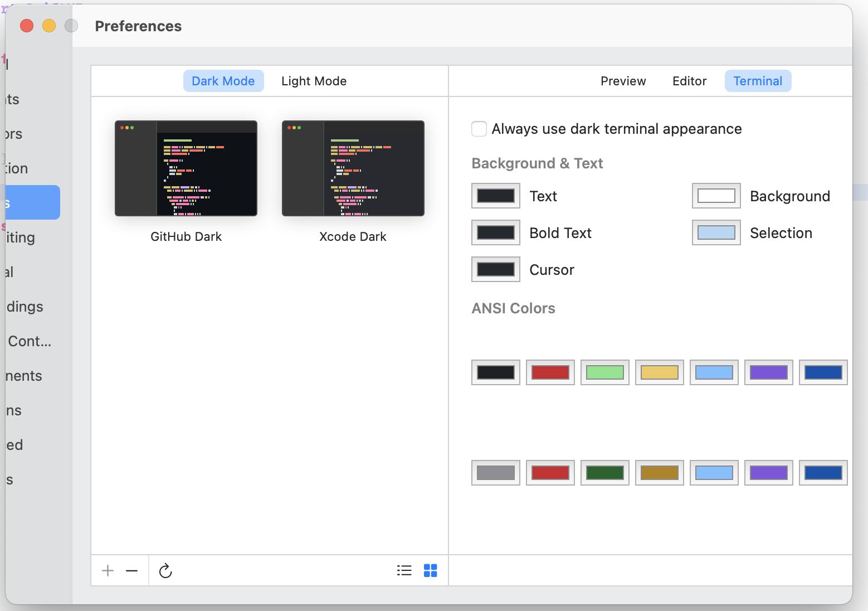Change the Selection highlight color
The width and height of the screenshot is (868, 611).
pyautogui.click(x=716, y=232)
